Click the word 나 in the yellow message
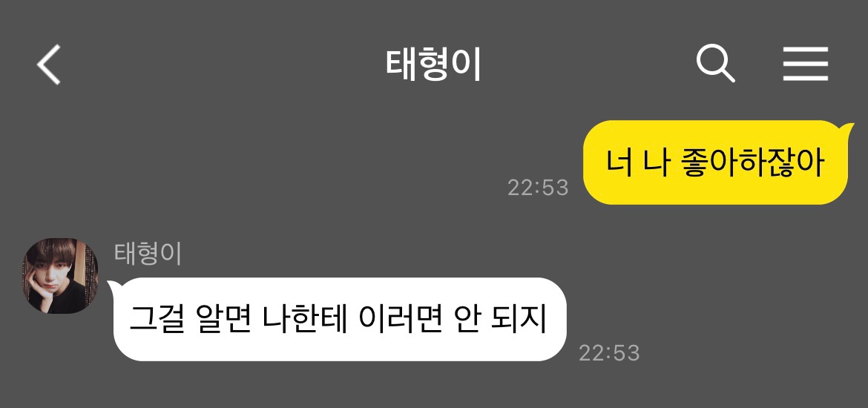Image resolution: width=868 pixels, height=408 pixels. click(648, 164)
